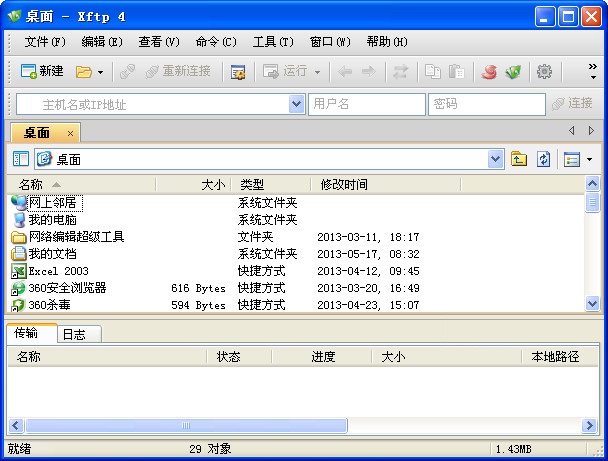Click the back arrow icon

pos(344,72)
